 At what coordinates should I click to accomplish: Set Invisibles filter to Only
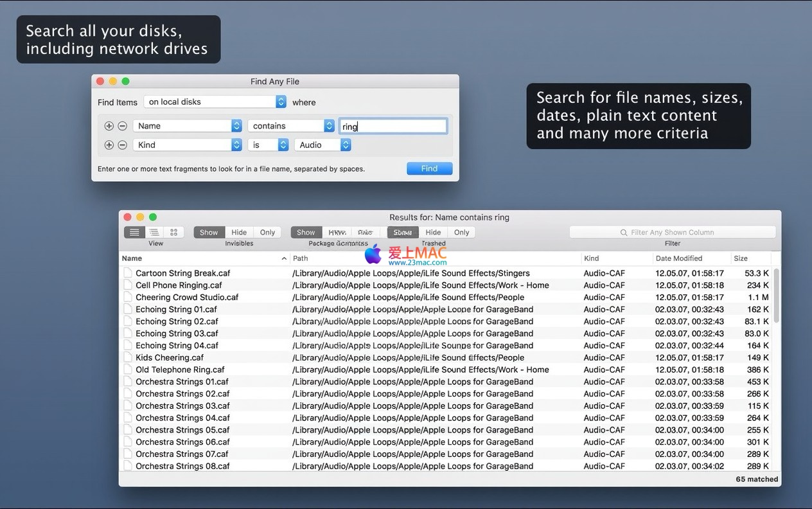267,233
